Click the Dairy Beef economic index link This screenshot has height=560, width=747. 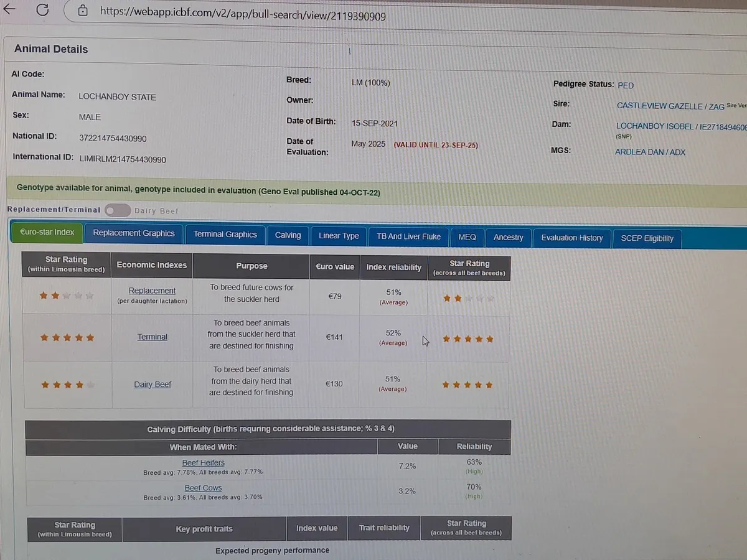[x=153, y=385]
